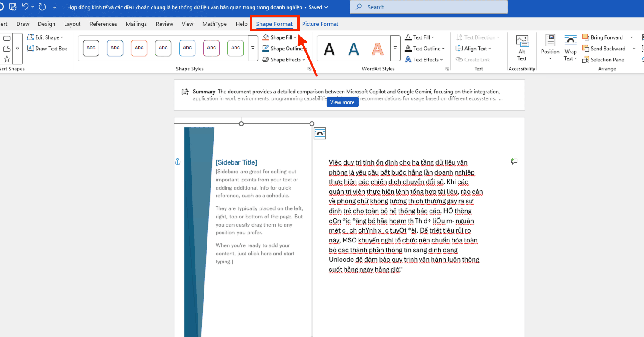Expand the Shape Styles gallery
644x337 pixels.
click(x=254, y=48)
